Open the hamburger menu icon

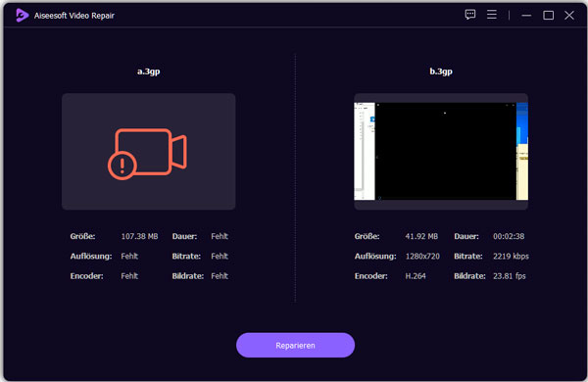click(x=492, y=15)
